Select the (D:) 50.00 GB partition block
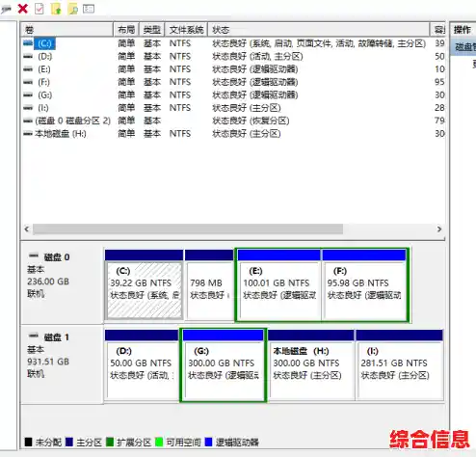This screenshot has width=476, height=457. pos(142,364)
